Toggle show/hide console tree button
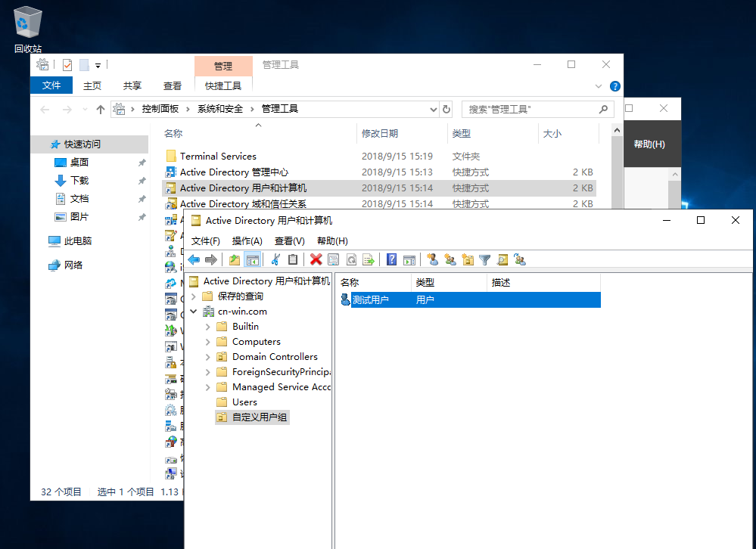The height and width of the screenshot is (549, 756). click(252, 260)
